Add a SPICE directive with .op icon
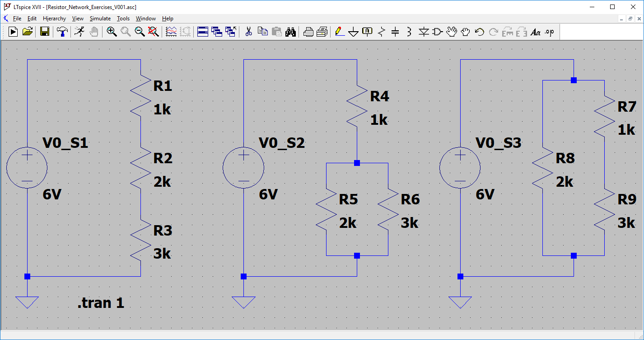The height and width of the screenshot is (340, 644). click(549, 32)
